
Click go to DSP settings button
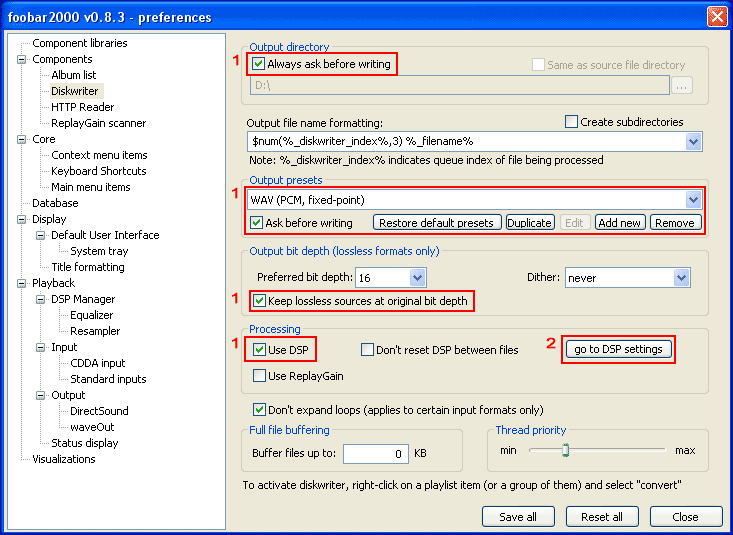pos(618,349)
